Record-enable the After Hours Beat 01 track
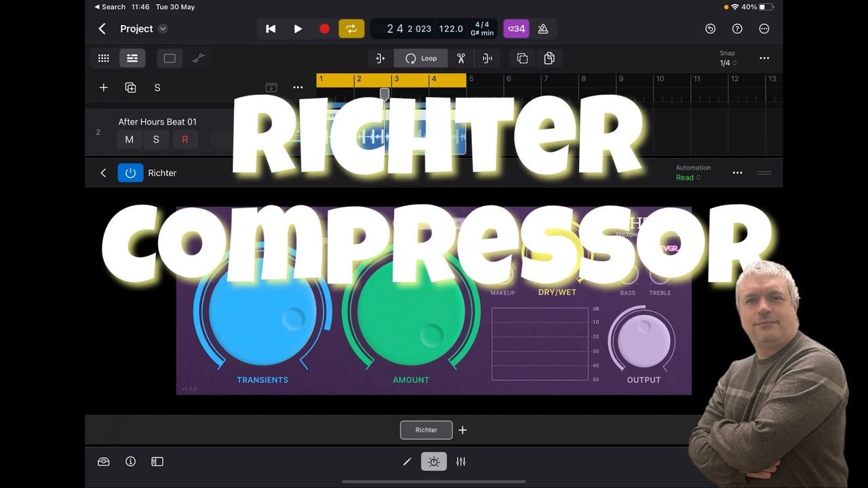 tap(184, 140)
